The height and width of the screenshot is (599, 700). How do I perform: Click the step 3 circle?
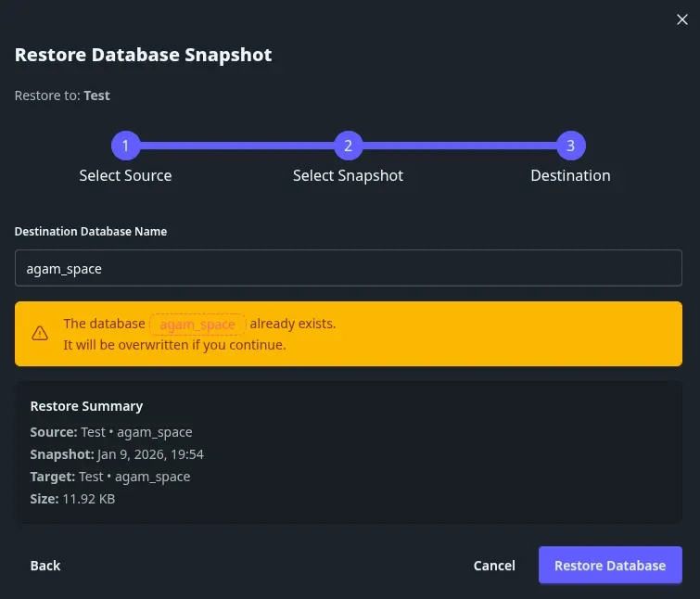pyautogui.click(x=570, y=146)
